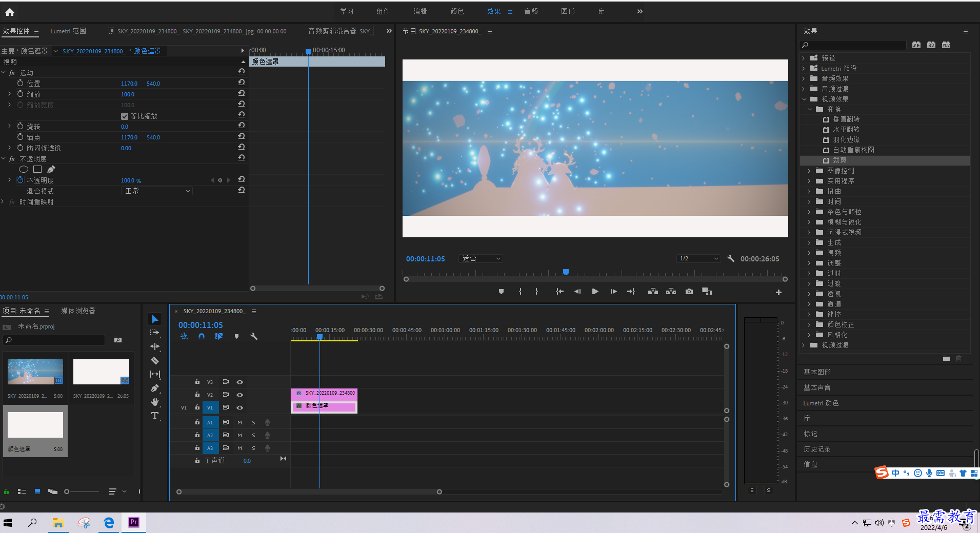
Task: Open the Lumetri Color panel
Action: pos(821,403)
